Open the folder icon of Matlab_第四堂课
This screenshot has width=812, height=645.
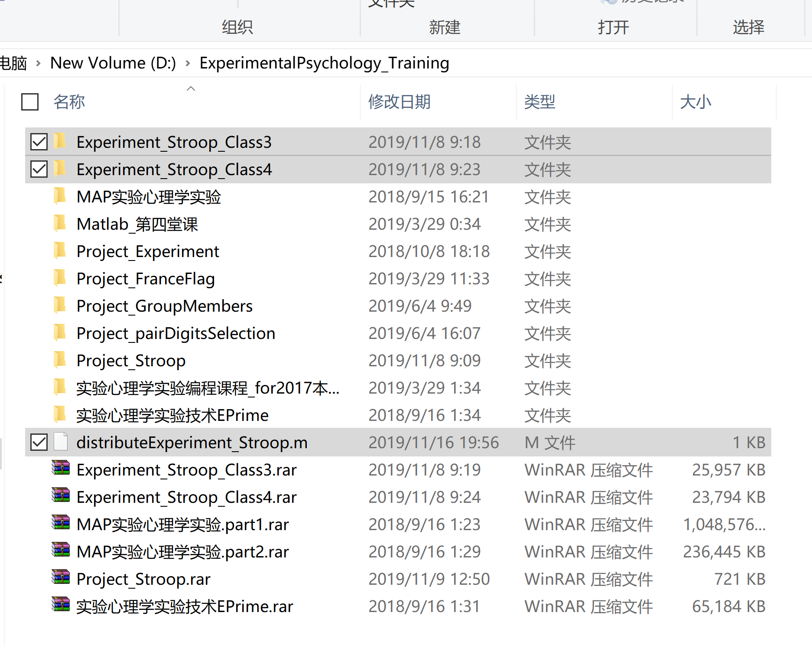pyautogui.click(x=60, y=224)
